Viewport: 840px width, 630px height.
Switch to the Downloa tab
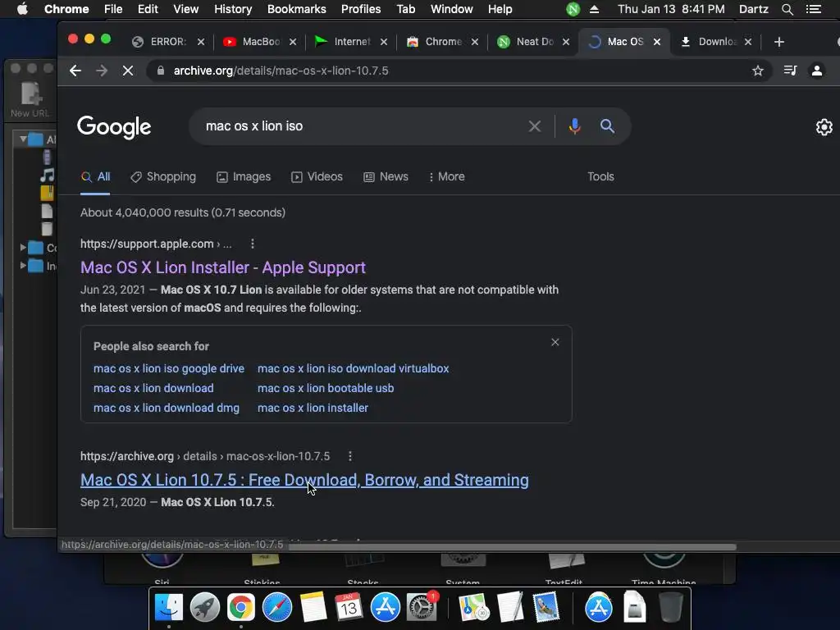[717, 42]
